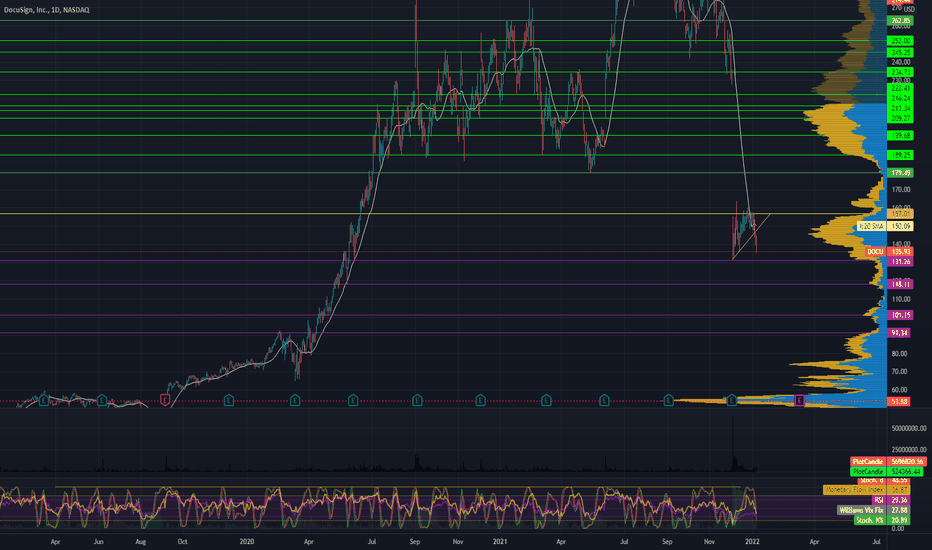Screen dimensions: 932x550
Task: Click the 209.27 green price level label
Action: pos(900,118)
